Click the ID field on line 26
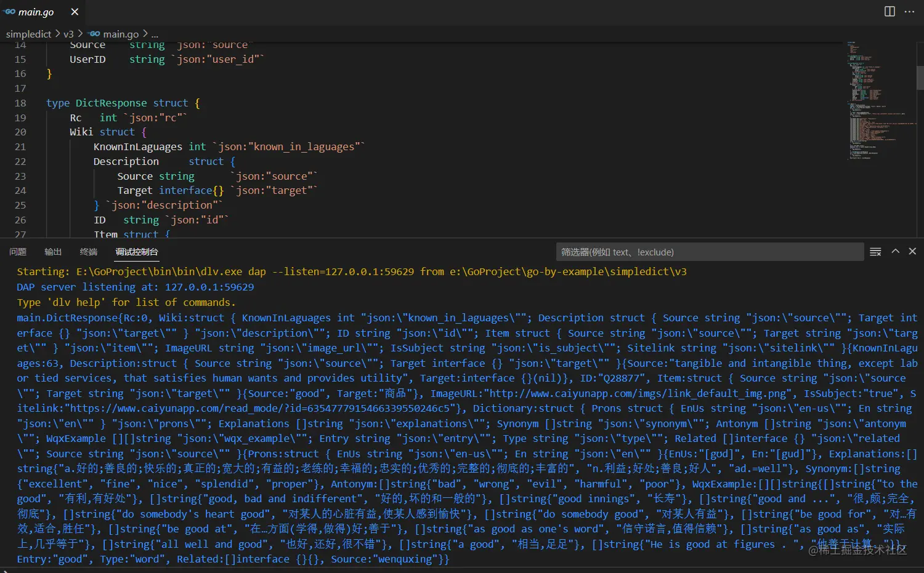The image size is (924, 573). pyautogui.click(x=100, y=220)
